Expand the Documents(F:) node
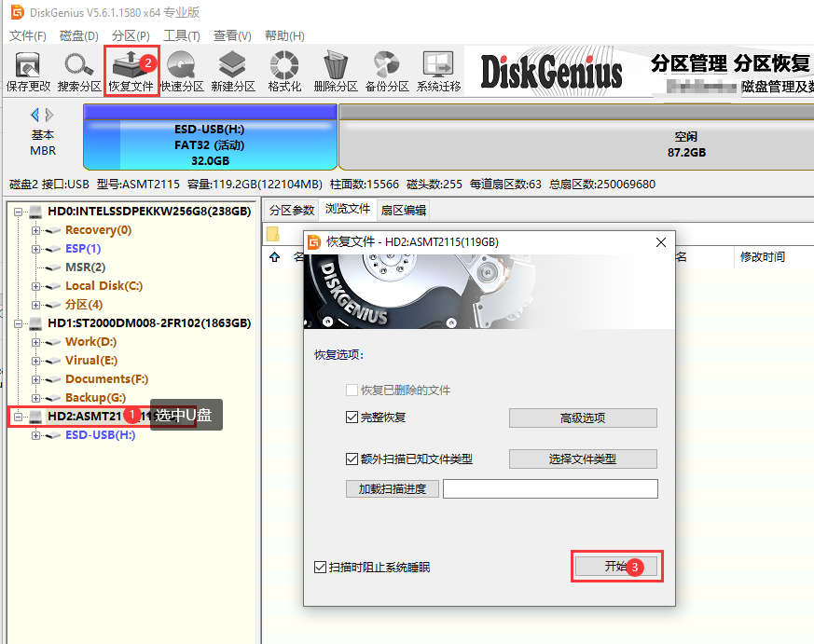This screenshot has width=814, height=644. click(x=35, y=380)
